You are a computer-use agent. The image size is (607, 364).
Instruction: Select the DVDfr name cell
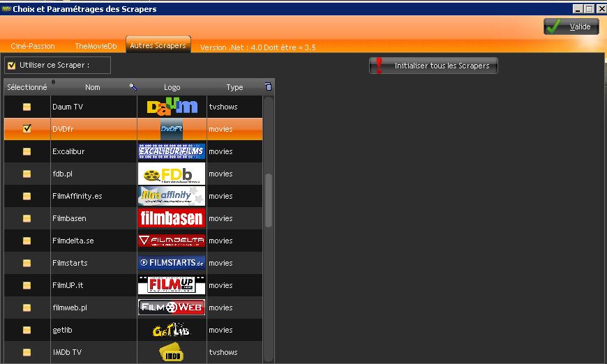pyautogui.click(x=93, y=129)
